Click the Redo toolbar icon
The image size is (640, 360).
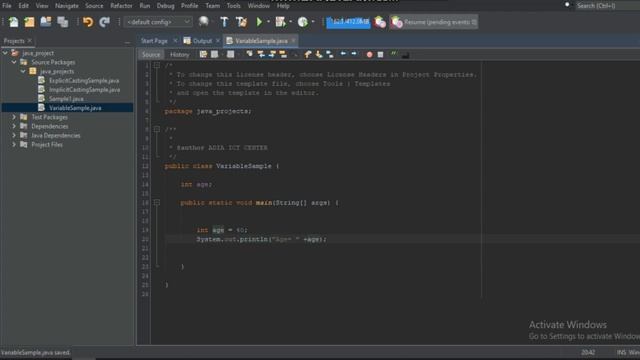[104, 22]
